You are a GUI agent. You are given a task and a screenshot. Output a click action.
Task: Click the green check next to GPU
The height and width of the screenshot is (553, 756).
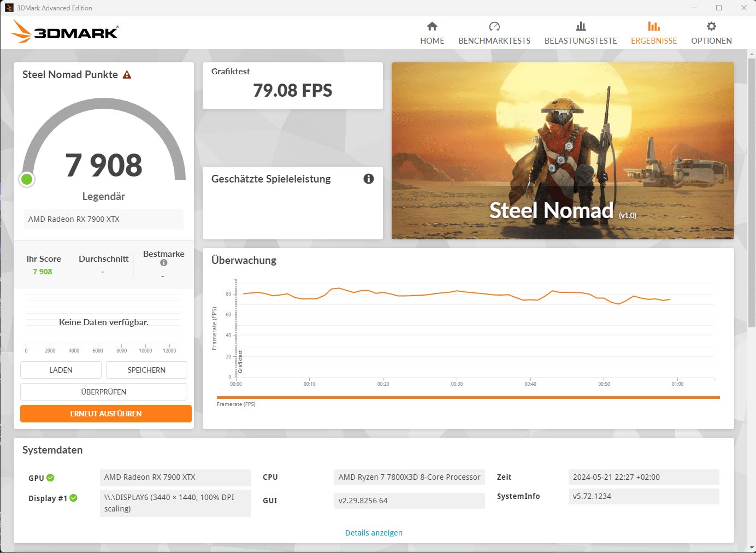click(x=50, y=478)
